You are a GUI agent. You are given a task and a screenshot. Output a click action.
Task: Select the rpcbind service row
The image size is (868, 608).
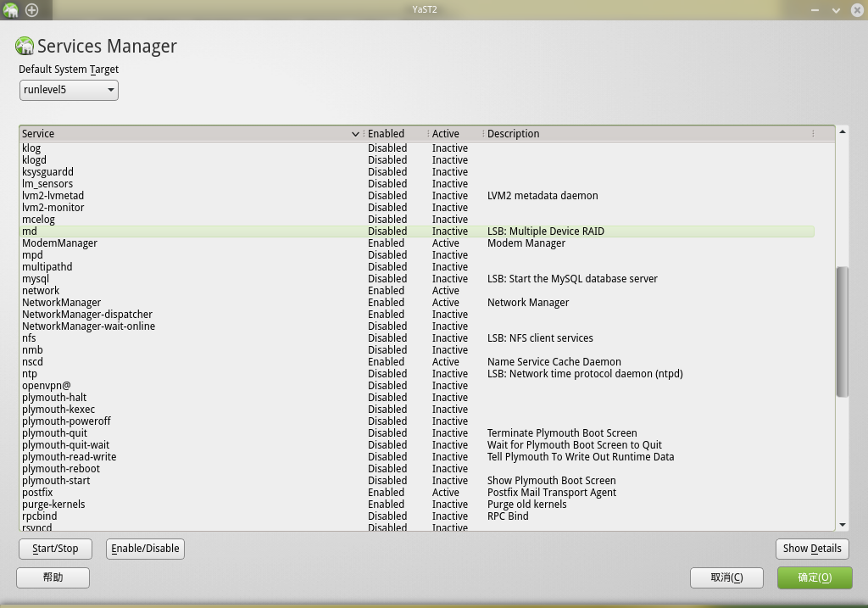(x=417, y=517)
